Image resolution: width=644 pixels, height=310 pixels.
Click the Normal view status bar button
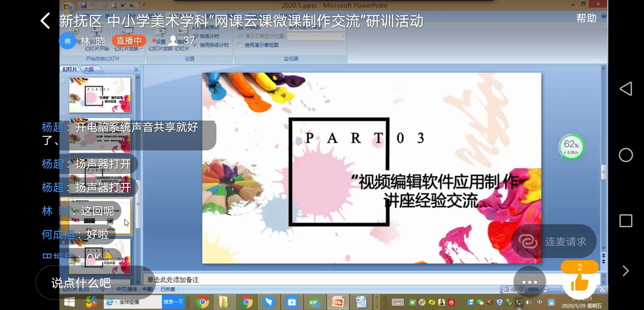(507, 289)
